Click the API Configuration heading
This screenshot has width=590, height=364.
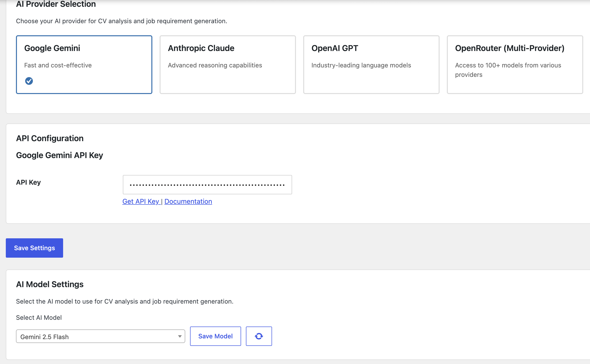[x=50, y=138]
